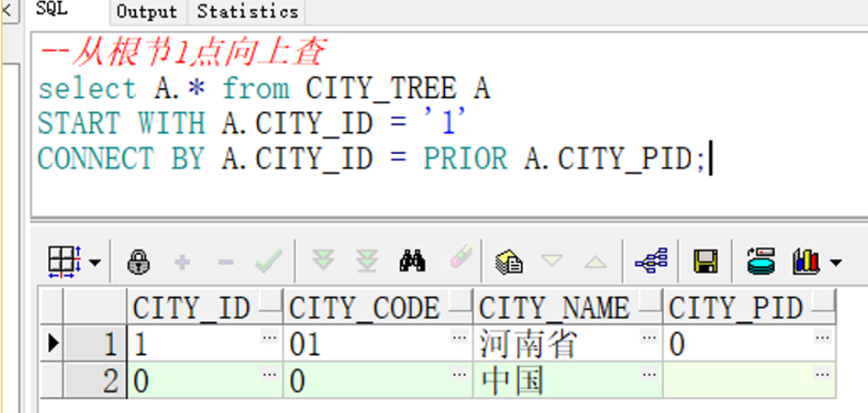The height and width of the screenshot is (413, 868).
Task: Switch to the SQL tab
Action: (x=52, y=9)
